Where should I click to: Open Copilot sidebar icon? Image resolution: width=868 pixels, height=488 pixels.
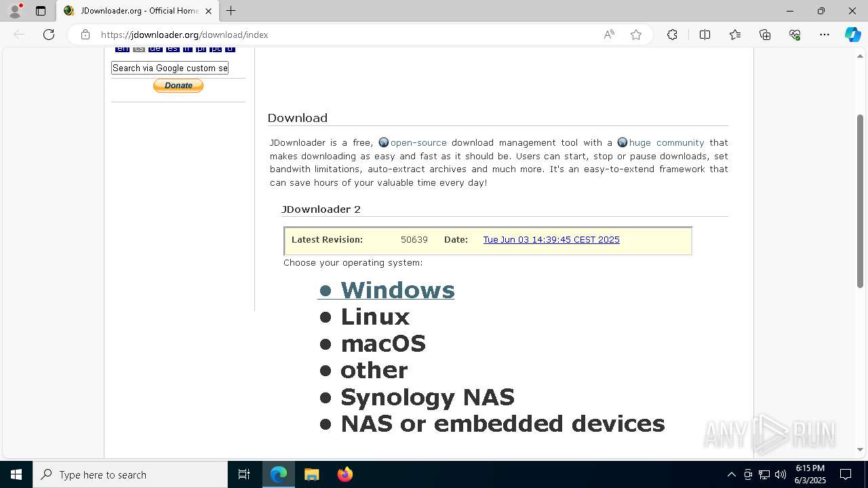click(853, 35)
